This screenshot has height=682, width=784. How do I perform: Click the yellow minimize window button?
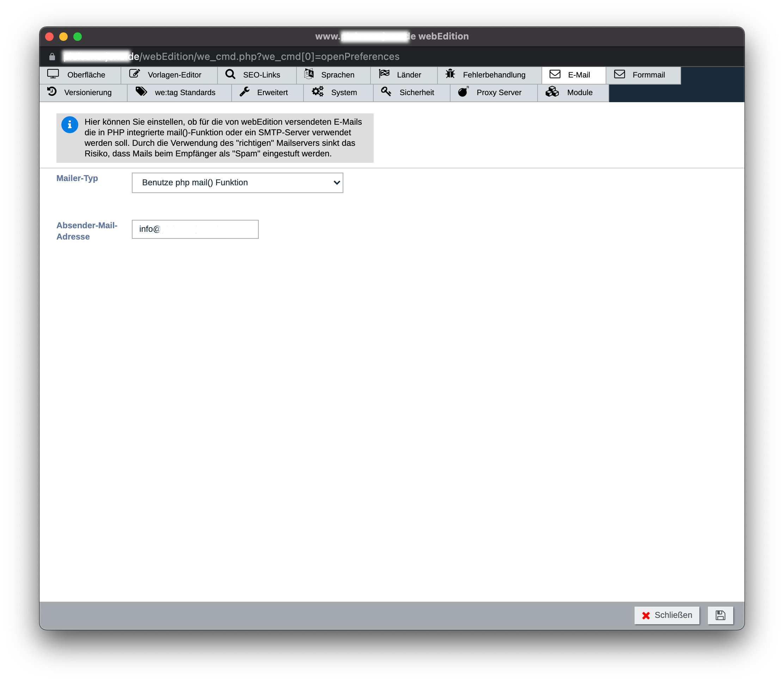point(63,37)
